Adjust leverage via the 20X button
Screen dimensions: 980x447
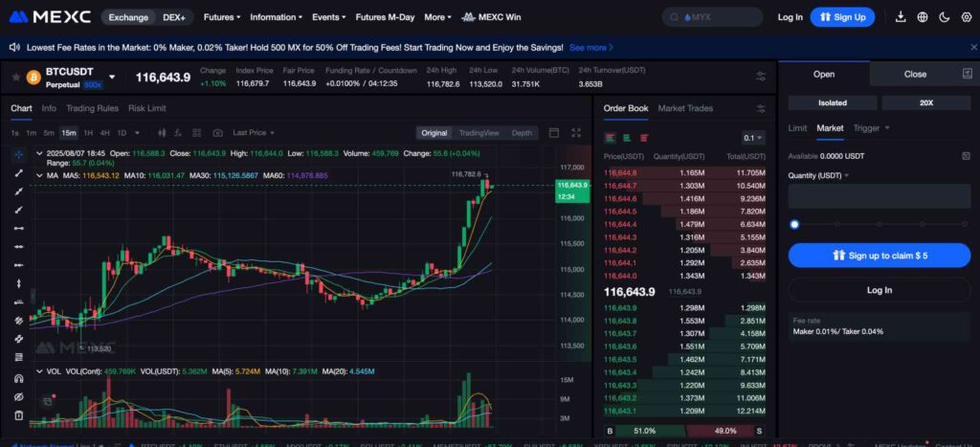coord(926,102)
